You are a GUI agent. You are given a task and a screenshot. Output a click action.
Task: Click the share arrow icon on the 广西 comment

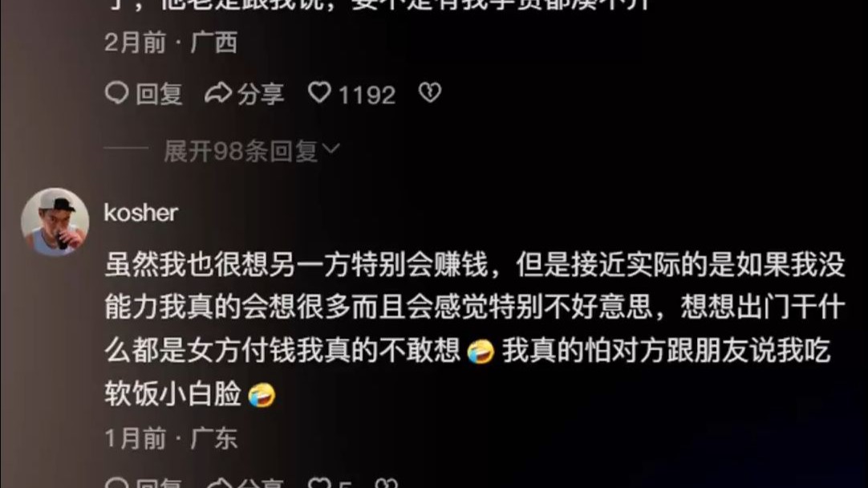[x=218, y=93]
